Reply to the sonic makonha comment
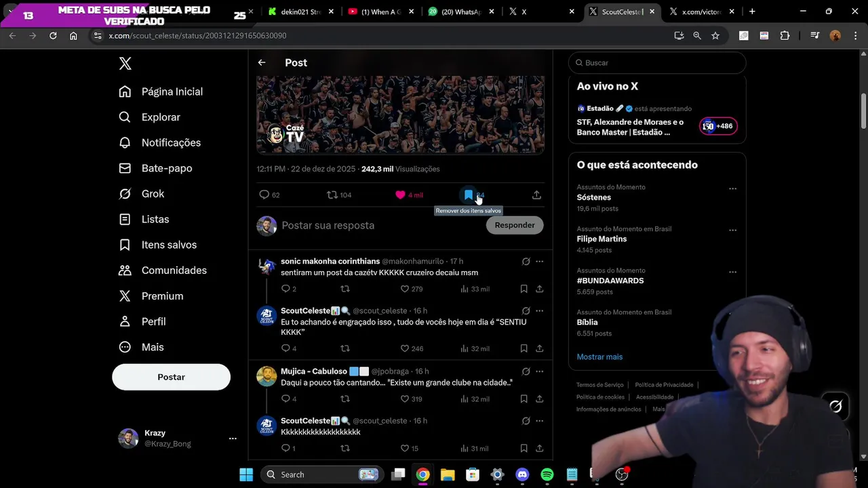Image resolution: width=868 pixels, height=488 pixels. tap(285, 289)
